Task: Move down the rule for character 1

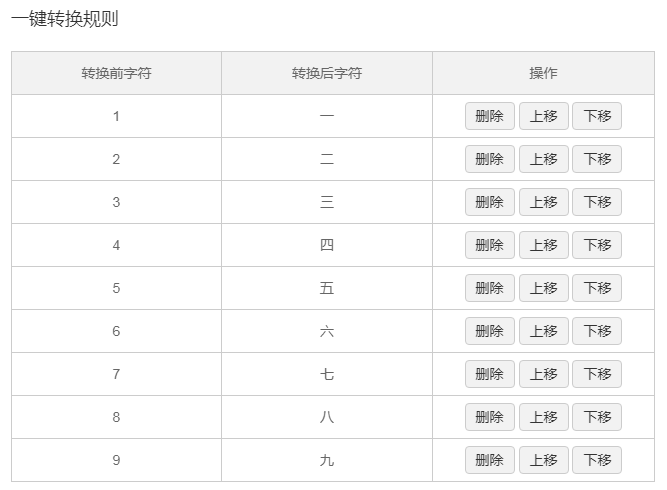Action: 597,116
